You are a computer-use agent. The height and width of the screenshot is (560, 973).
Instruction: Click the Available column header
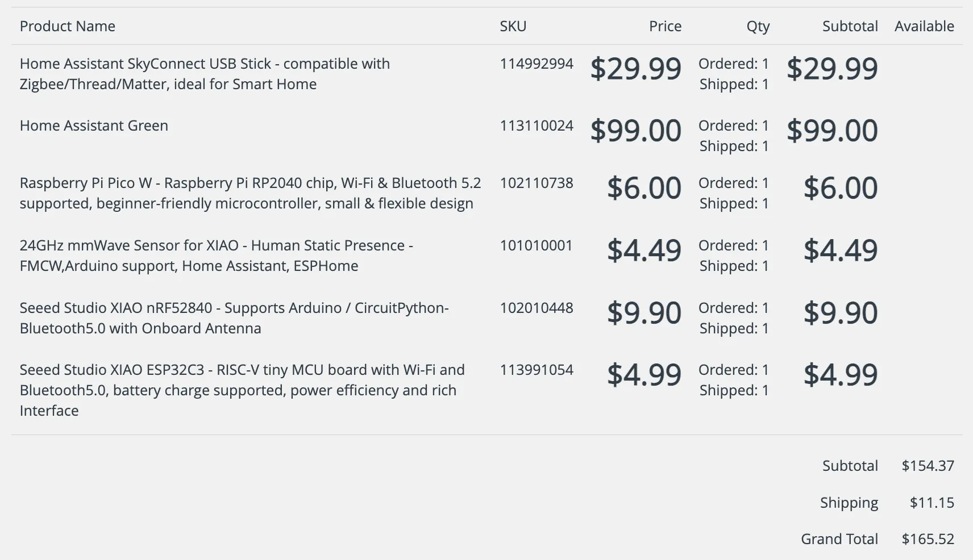coord(924,26)
